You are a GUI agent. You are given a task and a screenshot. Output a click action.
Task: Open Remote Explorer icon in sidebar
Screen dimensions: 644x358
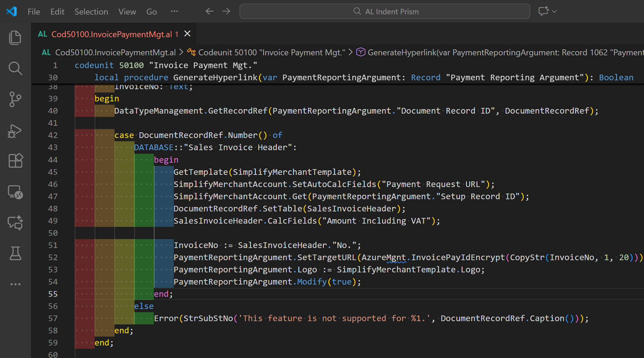[15, 192]
